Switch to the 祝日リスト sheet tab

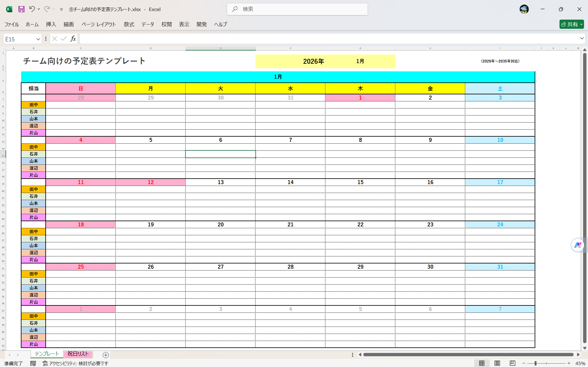click(78, 354)
